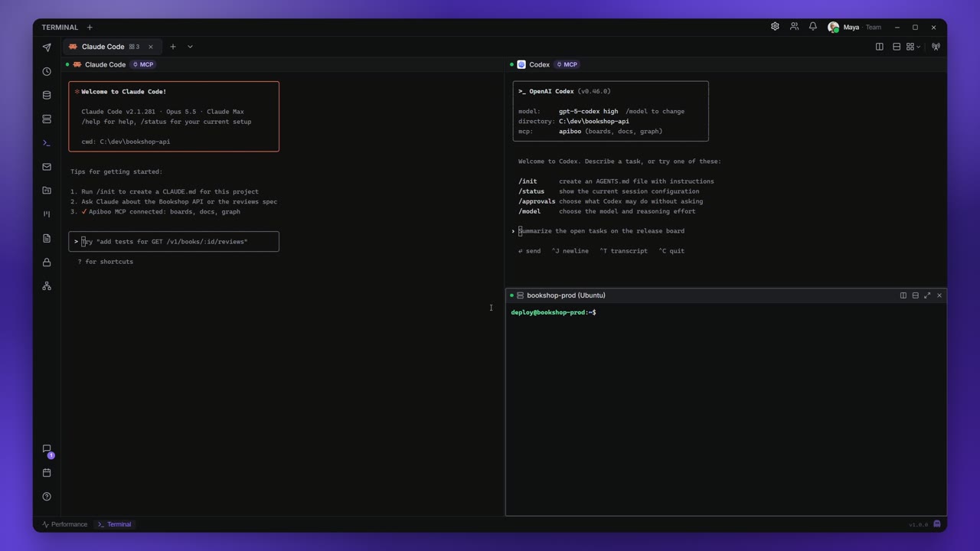Split the terminal horizontally from the top toolbar
Image resolution: width=980 pixels, height=551 pixels.
pyautogui.click(x=897, y=47)
